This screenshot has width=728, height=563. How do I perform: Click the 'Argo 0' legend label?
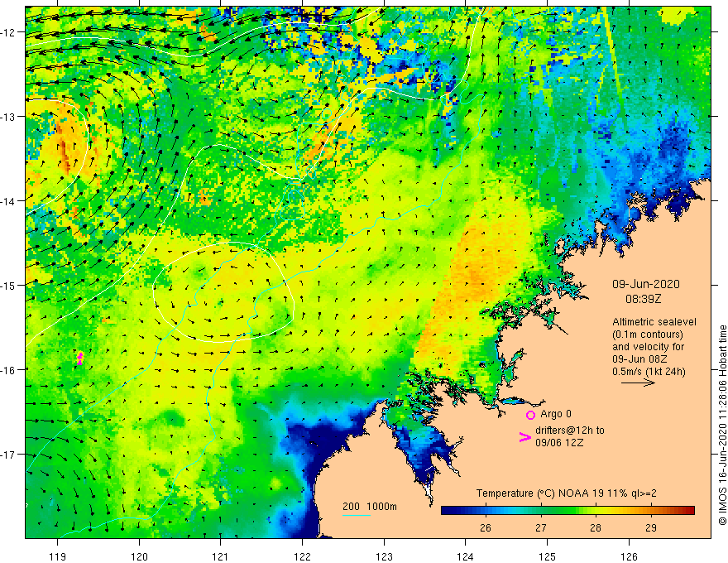556,413
